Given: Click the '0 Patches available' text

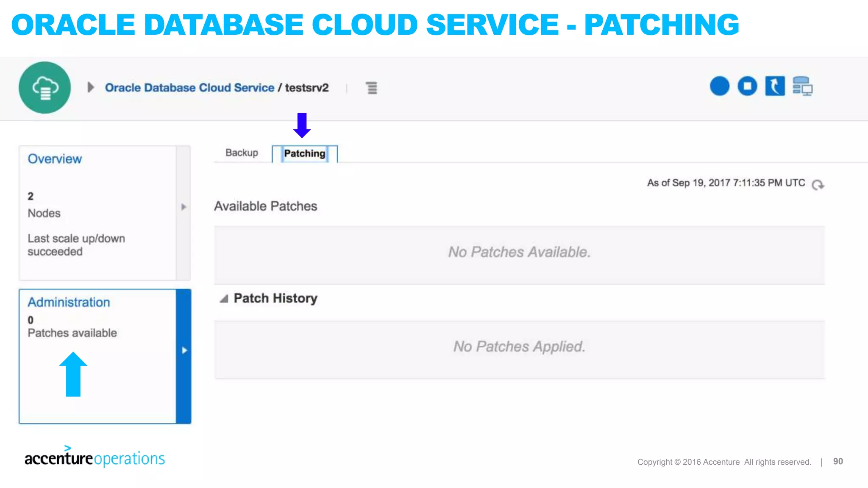Looking at the screenshot, I should point(72,327).
